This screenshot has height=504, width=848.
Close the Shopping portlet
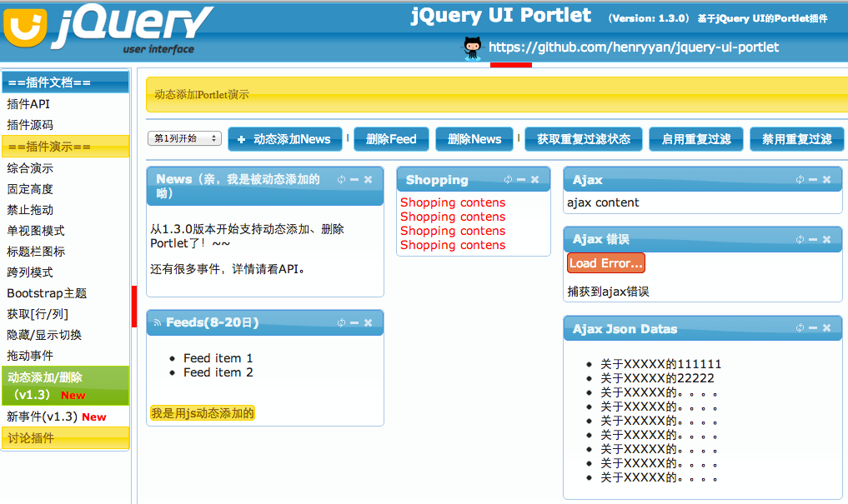click(534, 179)
